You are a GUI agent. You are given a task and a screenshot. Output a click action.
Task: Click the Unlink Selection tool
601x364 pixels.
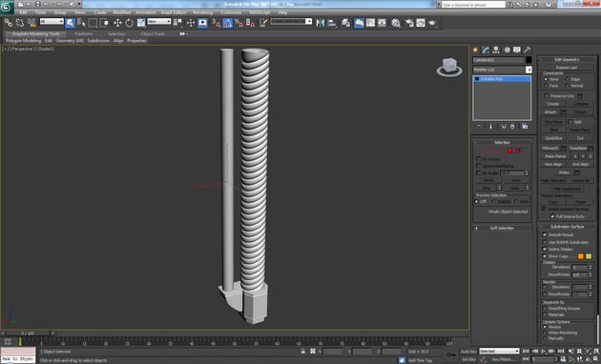click(x=19, y=23)
